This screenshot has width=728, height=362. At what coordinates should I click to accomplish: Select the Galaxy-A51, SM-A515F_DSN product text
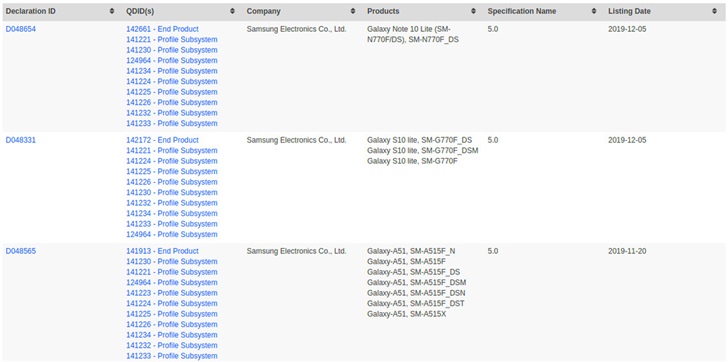coord(416,293)
